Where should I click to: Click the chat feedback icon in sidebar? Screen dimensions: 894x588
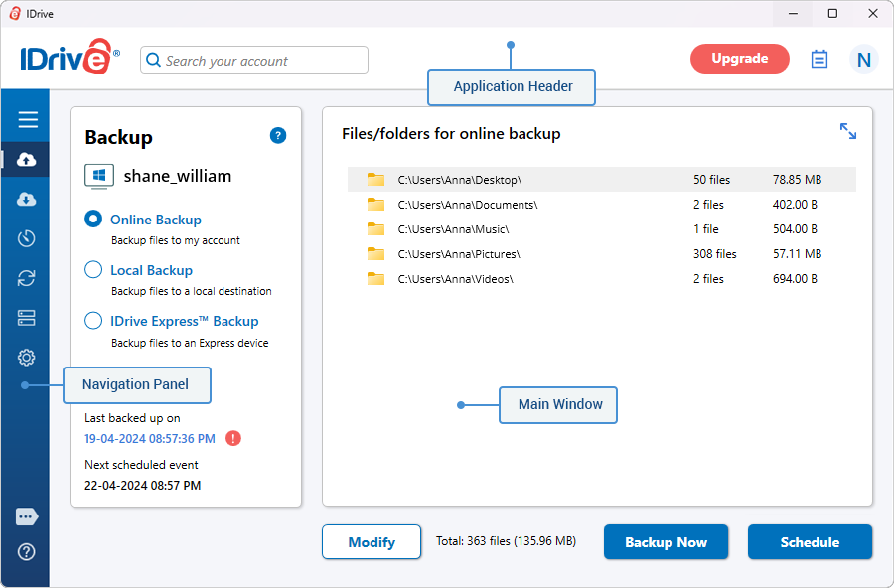[x=27, y=516]
